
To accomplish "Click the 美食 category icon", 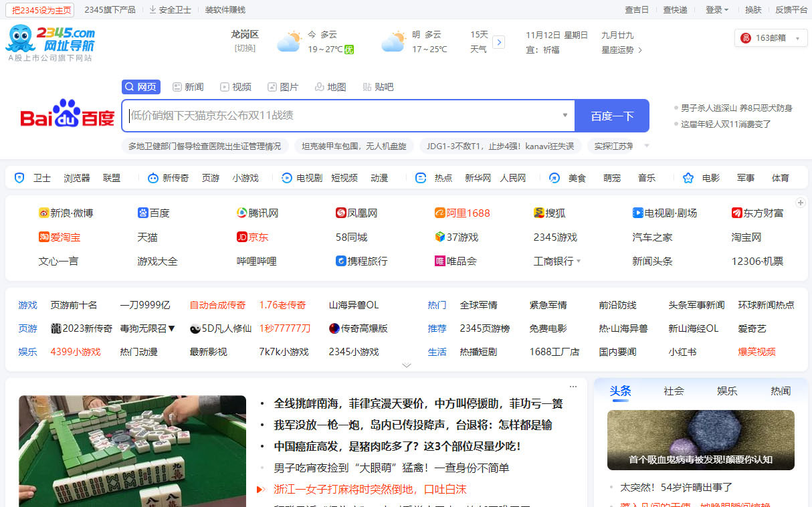I will [x=554, y=178].
